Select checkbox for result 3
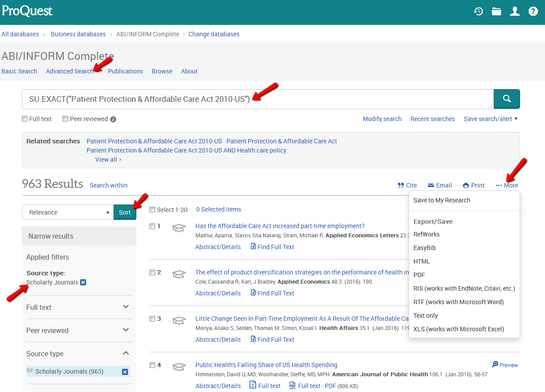 152,319
